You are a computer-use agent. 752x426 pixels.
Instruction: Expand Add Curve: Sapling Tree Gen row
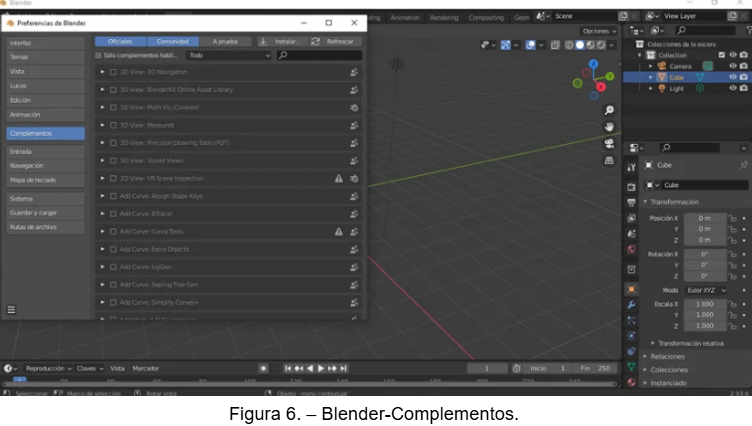click(102, 284)
